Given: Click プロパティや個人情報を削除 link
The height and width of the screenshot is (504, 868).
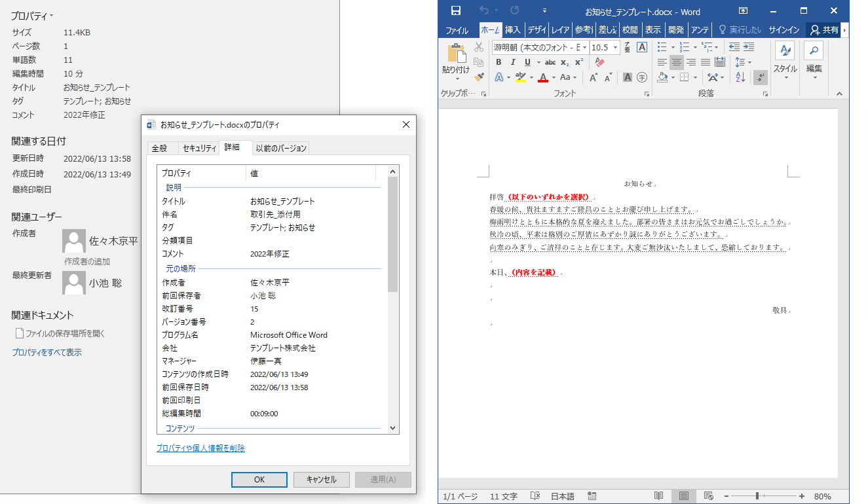Looking at the screenshot, I should tap(200, 448).
